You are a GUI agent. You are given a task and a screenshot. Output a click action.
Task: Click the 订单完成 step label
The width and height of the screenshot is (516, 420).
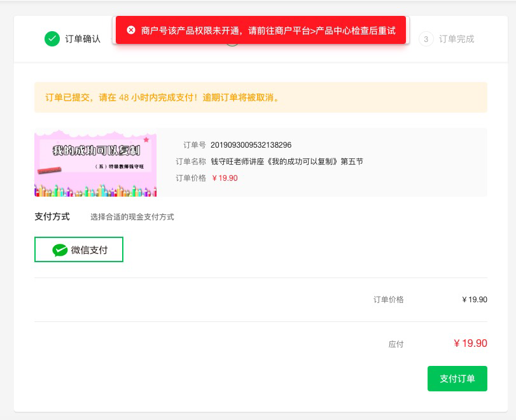[456, 39]
